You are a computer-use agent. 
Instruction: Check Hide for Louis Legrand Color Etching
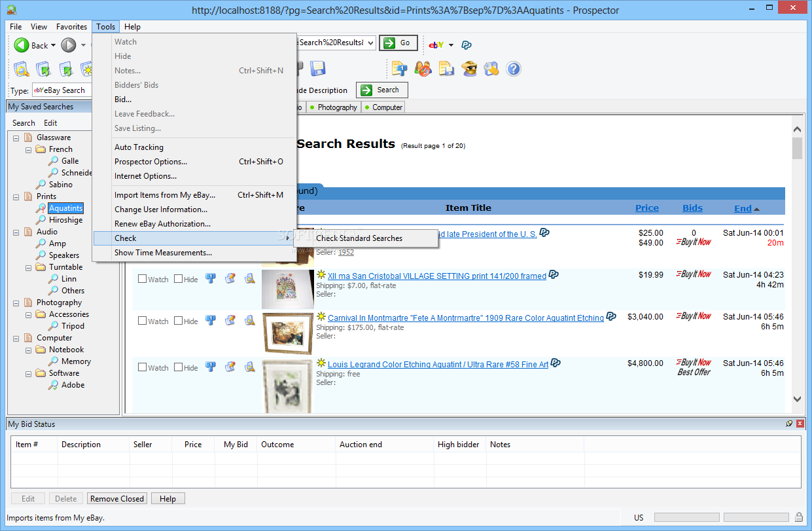point(178,367)
